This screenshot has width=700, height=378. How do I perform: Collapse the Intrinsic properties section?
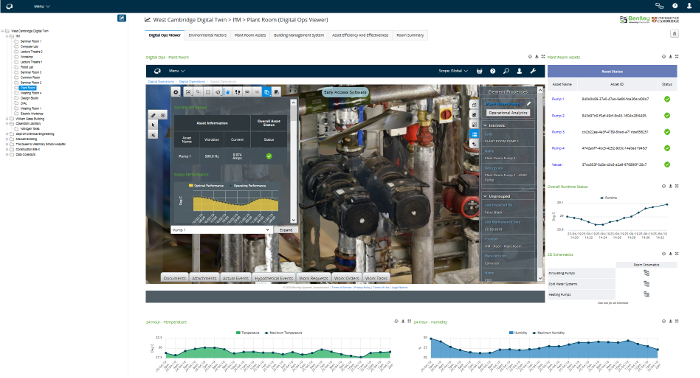click(485, 126)
